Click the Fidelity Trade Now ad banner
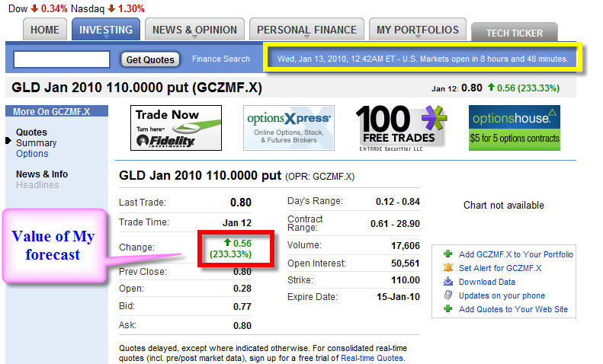Image resolution: width=603 pixels, height=364 pixels. click(176, 128)
